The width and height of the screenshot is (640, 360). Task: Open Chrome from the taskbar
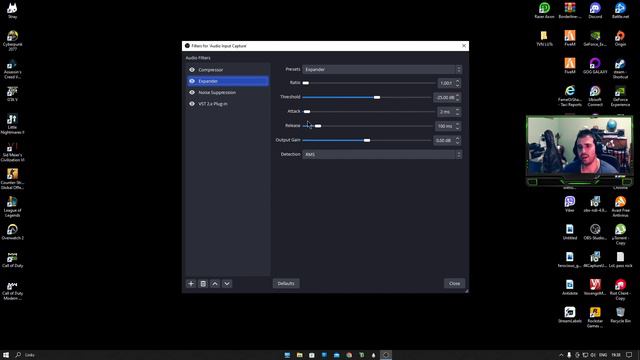pos(349,355)
